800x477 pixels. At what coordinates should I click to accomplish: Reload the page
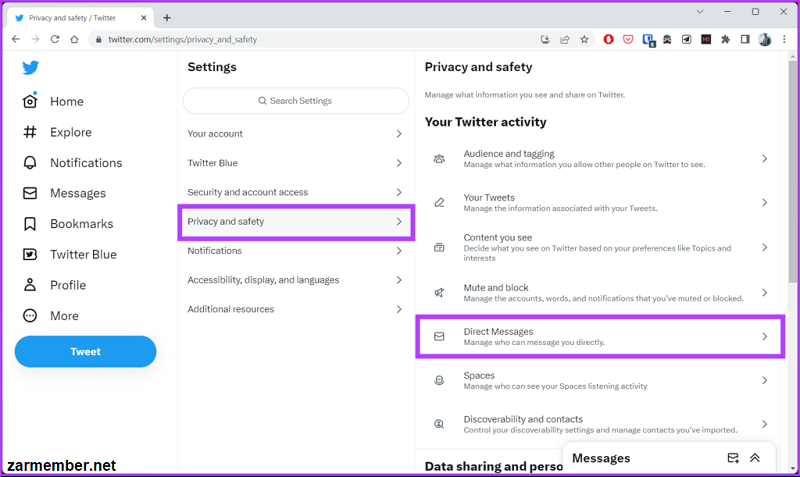(x=55, y=39)
